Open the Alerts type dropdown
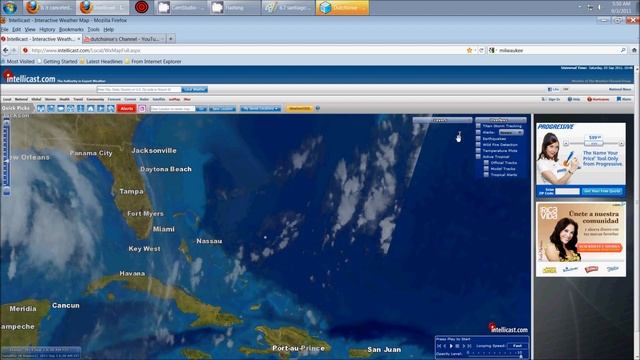640x360 pixels. pyautogui.click(x=511, y=132)
